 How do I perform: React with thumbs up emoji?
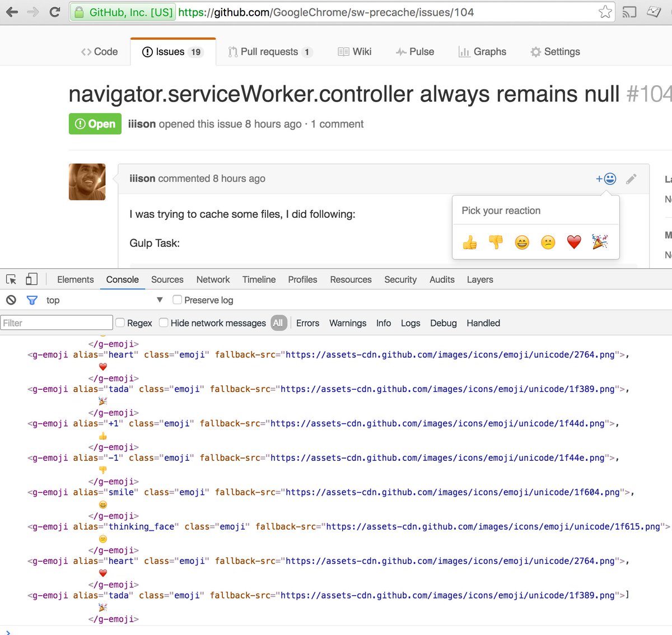click(x=470, y=242)
